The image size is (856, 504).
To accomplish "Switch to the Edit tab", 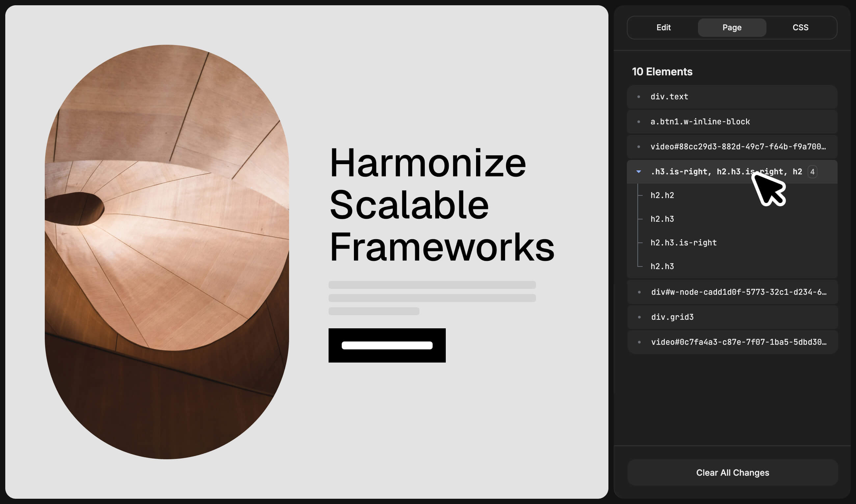I will pyautogui.click(x=663, y=28).
